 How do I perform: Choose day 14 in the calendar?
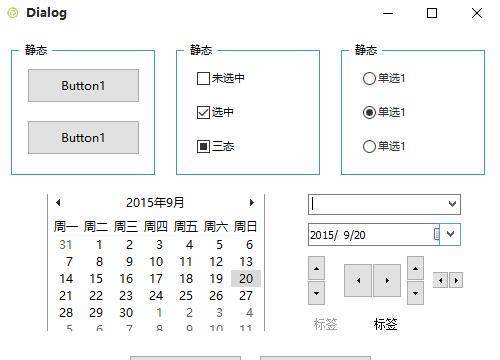point(66,279)
